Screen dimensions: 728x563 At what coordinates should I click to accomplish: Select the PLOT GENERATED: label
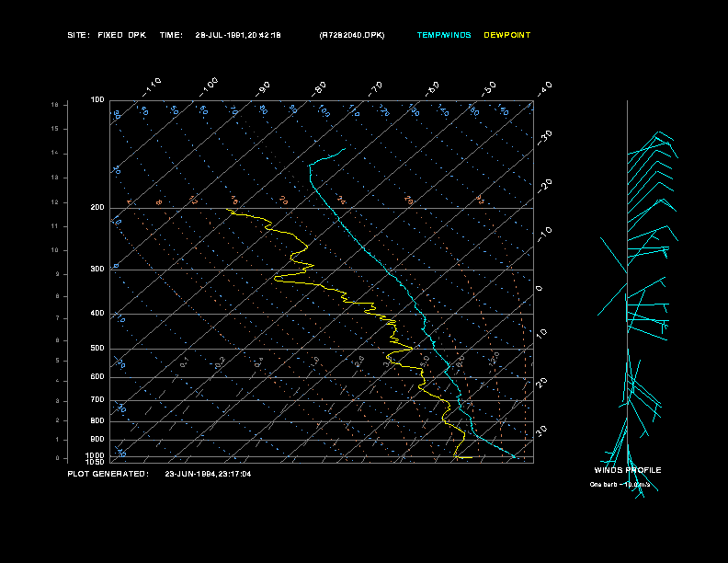(108, 474)
